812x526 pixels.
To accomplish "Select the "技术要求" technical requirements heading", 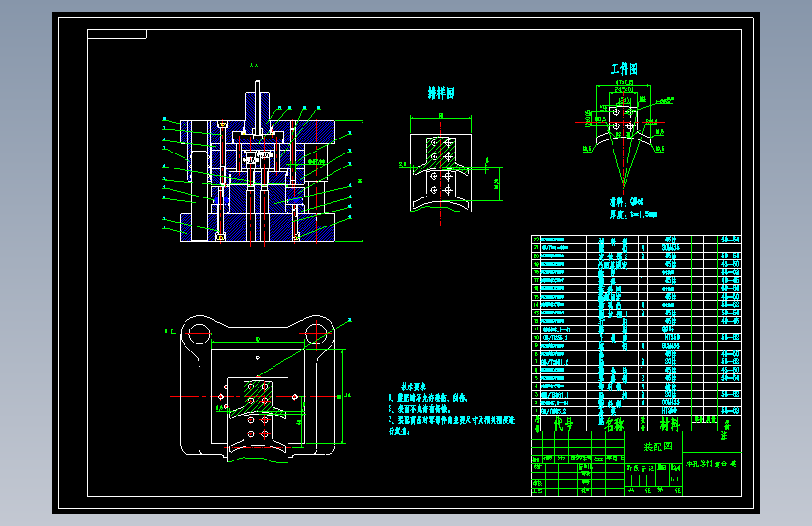I will point(413,387).
